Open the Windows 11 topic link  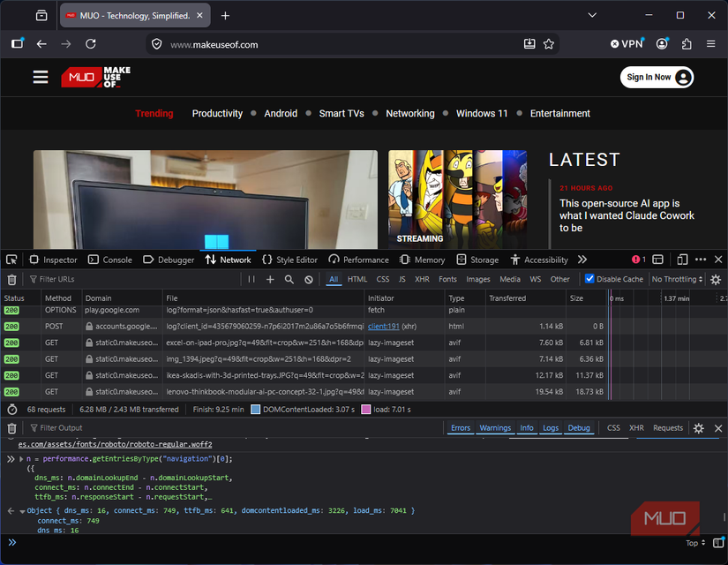[482, 113]
